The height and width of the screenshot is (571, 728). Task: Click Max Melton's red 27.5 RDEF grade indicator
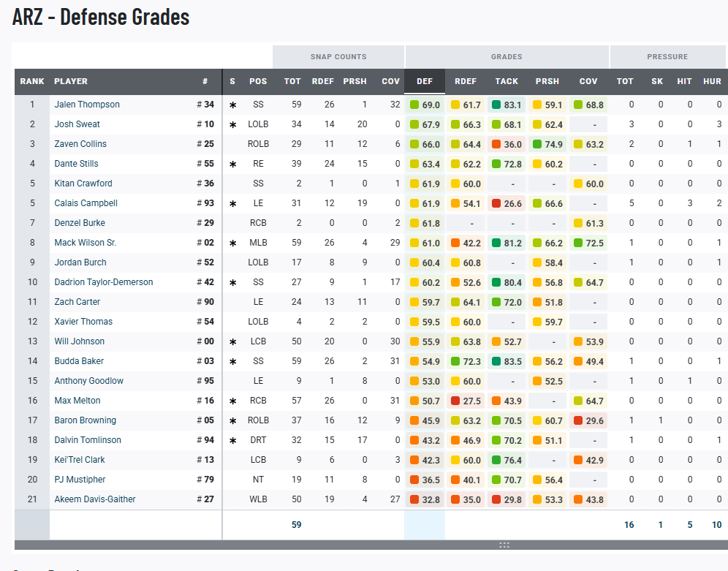(x=455, y=401)
